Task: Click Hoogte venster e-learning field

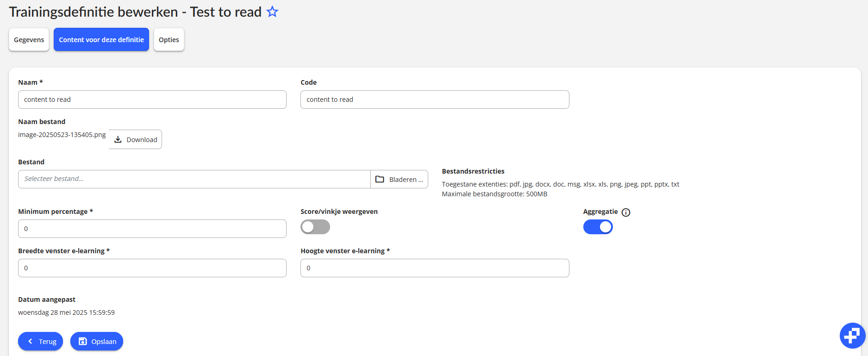Action: [435, 268]
